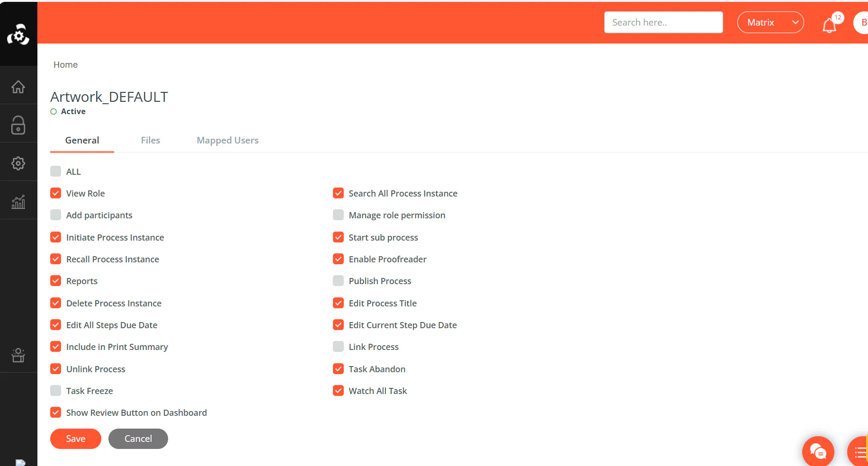Toggle the ALL checkbox
This screenshot has height=466, width=868.
56,171
